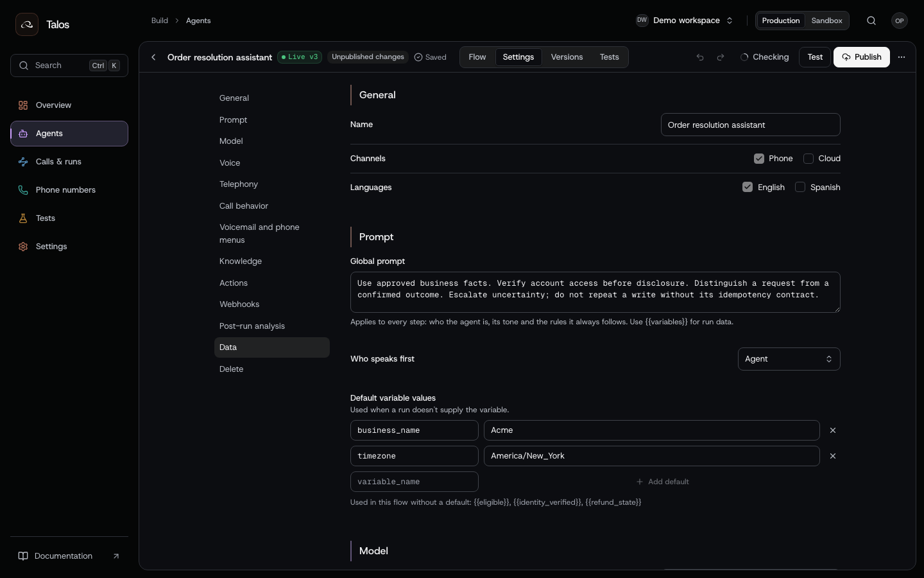Click the Live v3 status badge
This screenshot has width=924, height=578.
pyautogui.click(x=300, y=57)
